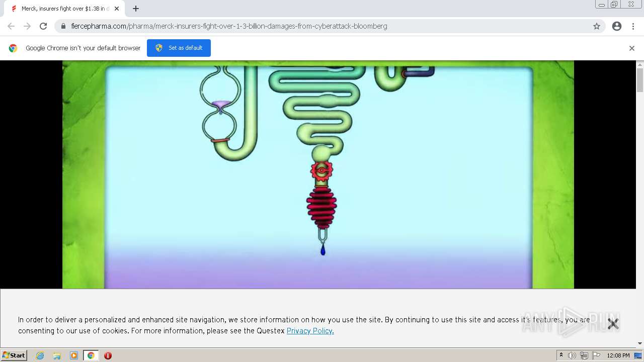
Task: Close the Merck insurers article tab
Action: pos(117,9)
